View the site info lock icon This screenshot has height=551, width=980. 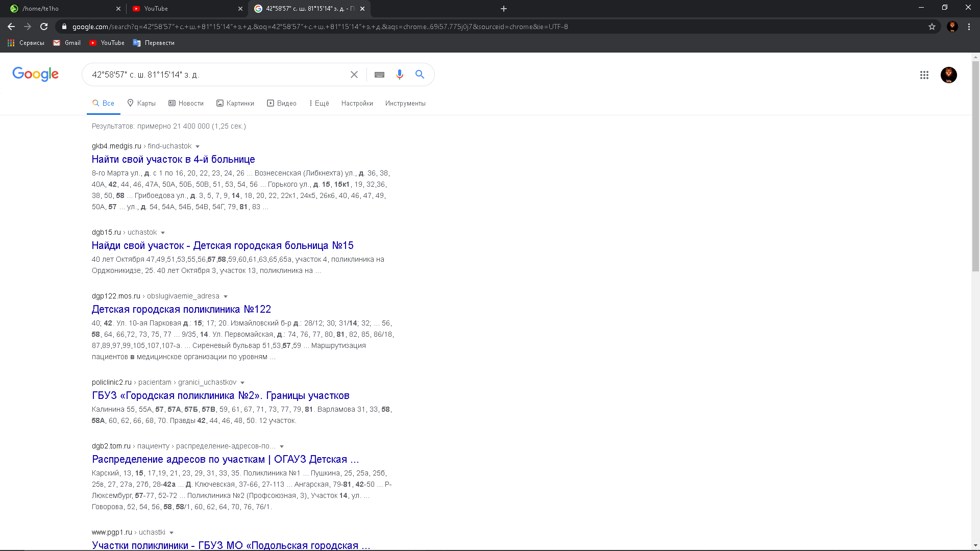[x=64, y=27]
